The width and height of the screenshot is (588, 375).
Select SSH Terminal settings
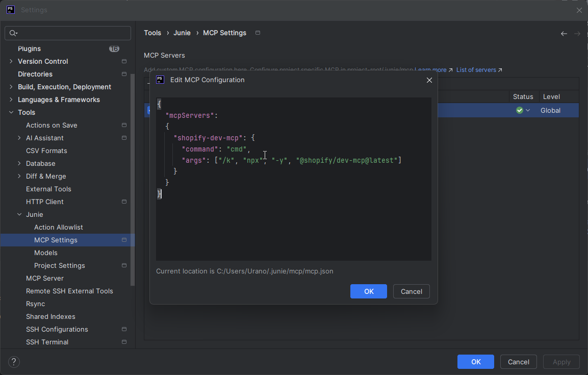(47, 342)
